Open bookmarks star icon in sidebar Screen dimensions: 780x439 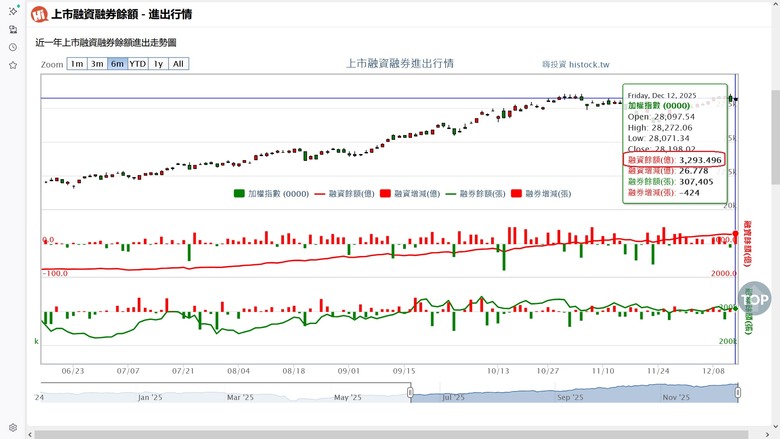[13, 65]
